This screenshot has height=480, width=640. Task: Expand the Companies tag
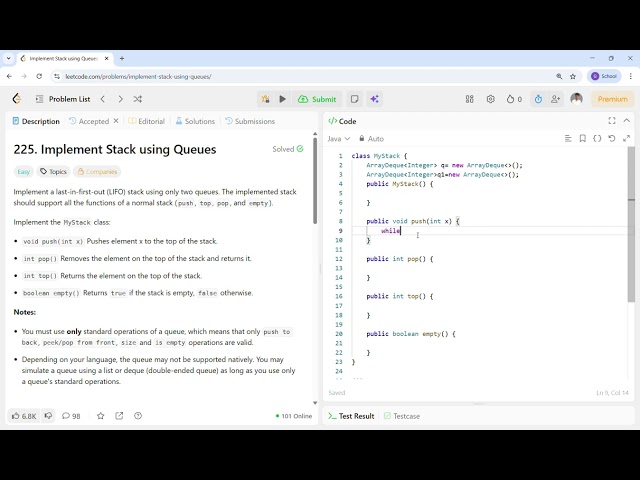click(x=97, y=171)
